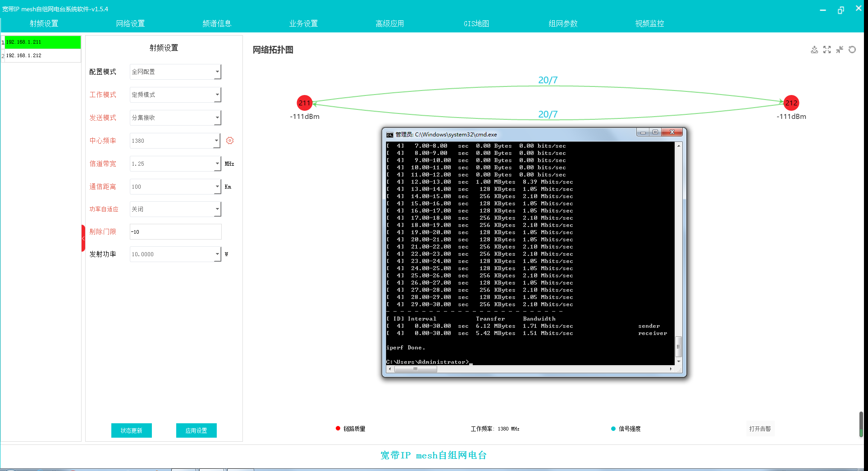868x471 pixels.
Task: Switch to the 频谱信息 tab
Action: pyautogui.click(x=217, y=23)
